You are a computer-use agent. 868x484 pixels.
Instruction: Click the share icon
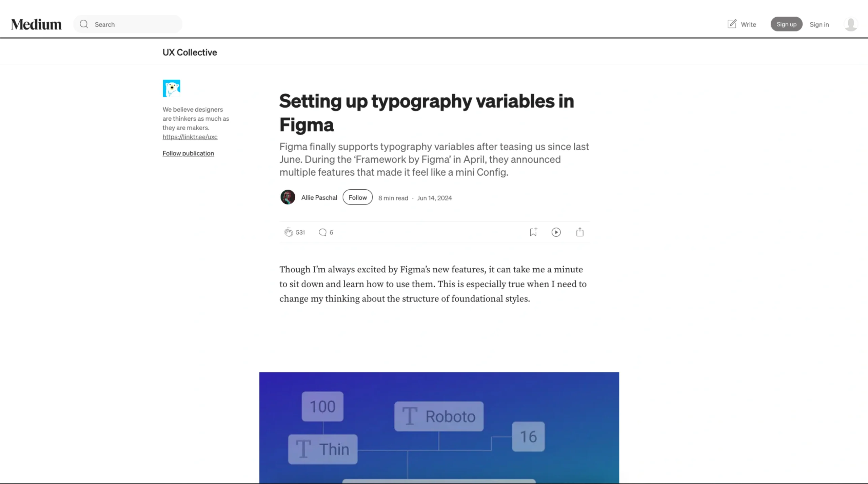click(x=580, y=232)
